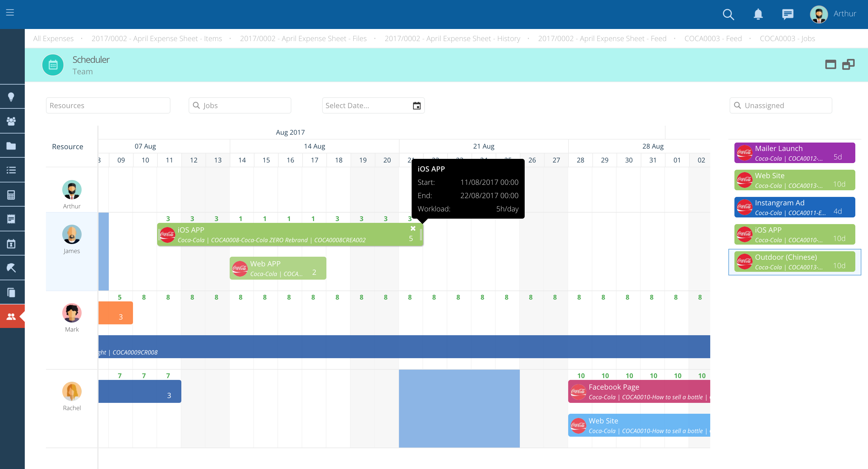
Task: Open the date picker calendar icon
Action: pyautogui.click(x=416, y=106)
